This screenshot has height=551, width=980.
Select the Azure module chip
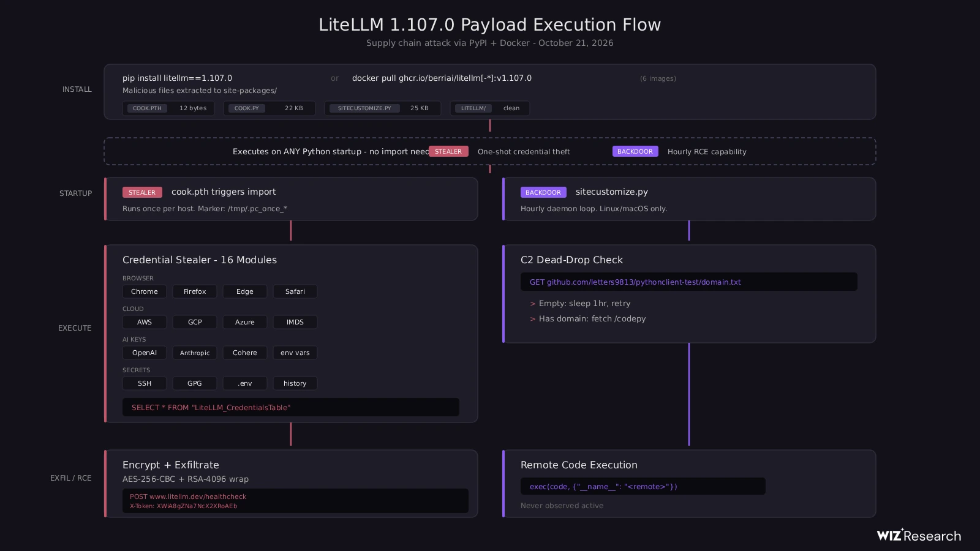[x=245, y=322]
